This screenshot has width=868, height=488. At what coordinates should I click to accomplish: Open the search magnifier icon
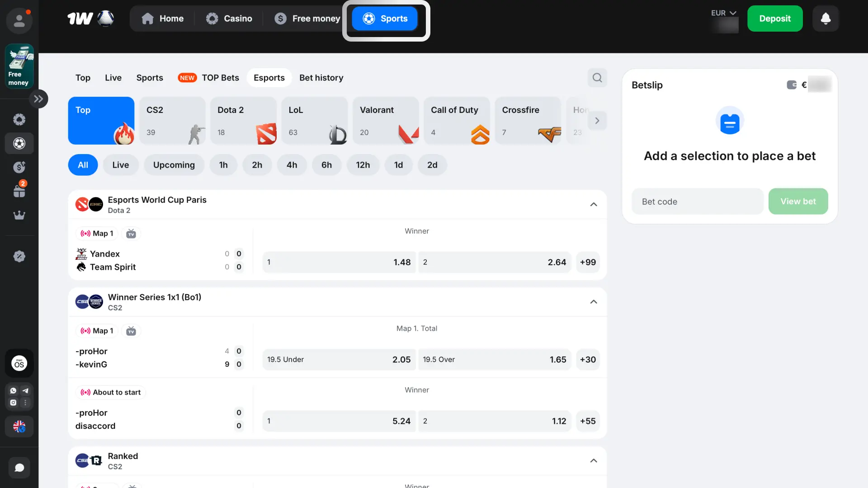[x=597, y=78]
